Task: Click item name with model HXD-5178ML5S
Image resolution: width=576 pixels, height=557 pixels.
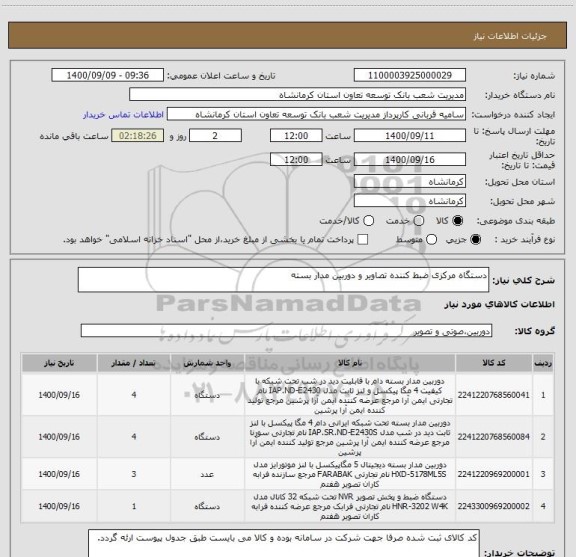Action: coord(350,474)
